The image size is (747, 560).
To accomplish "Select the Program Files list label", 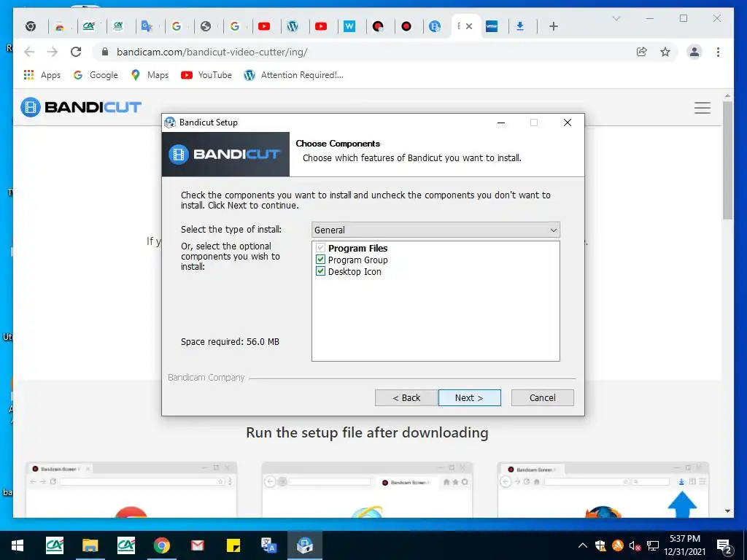I will click(x=357, y=248).
